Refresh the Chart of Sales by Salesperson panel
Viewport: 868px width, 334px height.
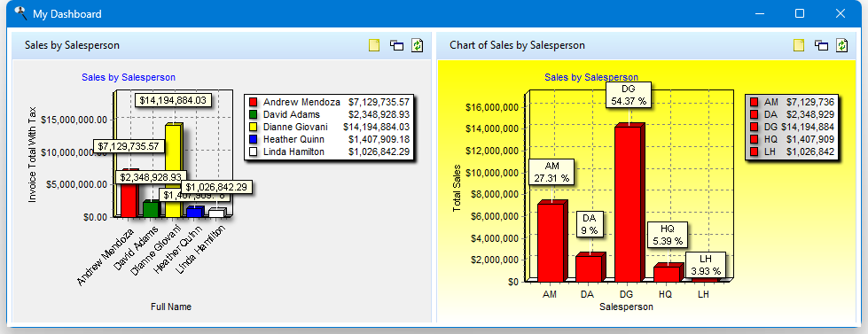[x=841, y=45]
